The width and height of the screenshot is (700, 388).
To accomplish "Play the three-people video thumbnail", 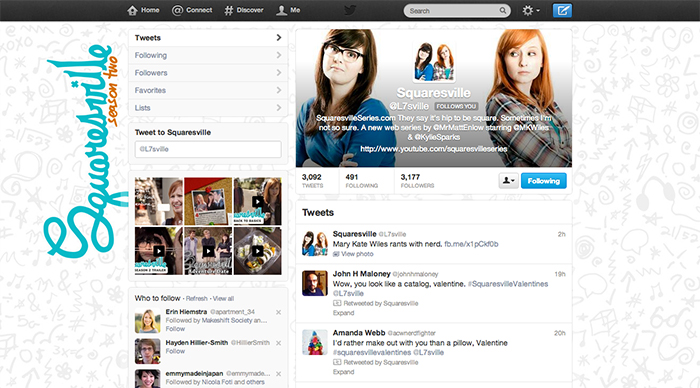I will [x=208, y=250].
